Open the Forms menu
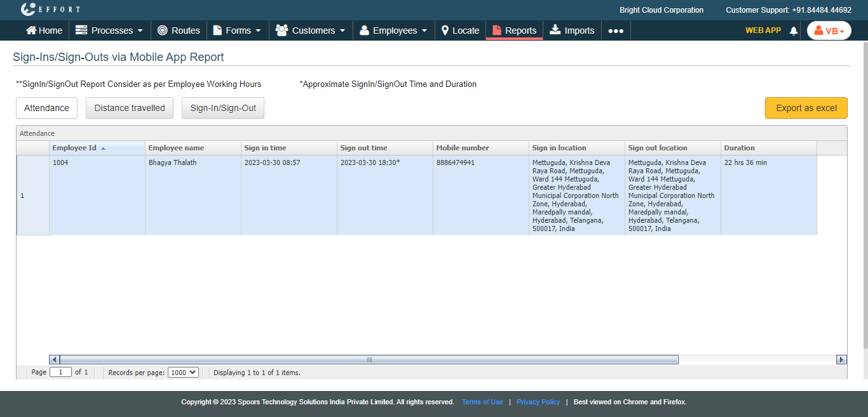Image resolution: width=868 pixels, height=417 pixels. pos(237,30)
